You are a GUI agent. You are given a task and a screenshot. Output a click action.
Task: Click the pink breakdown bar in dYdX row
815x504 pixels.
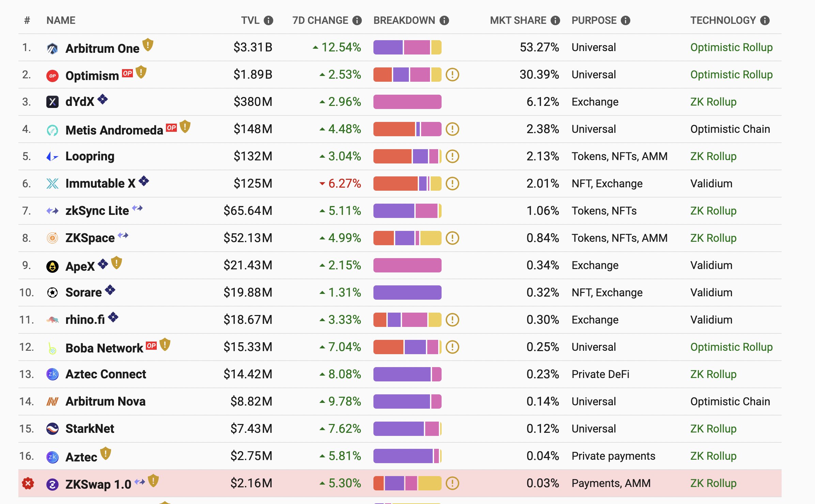click(407, 102)
